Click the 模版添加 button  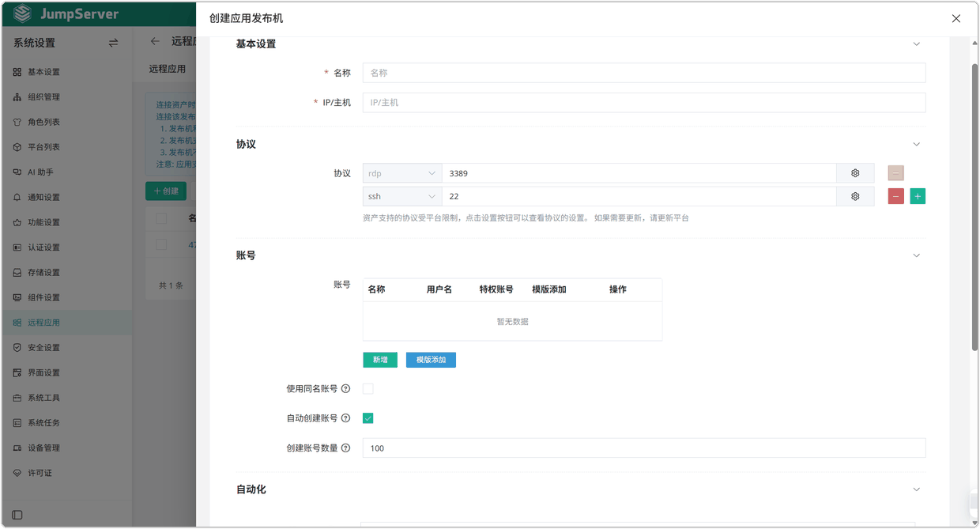pos(431,360)
